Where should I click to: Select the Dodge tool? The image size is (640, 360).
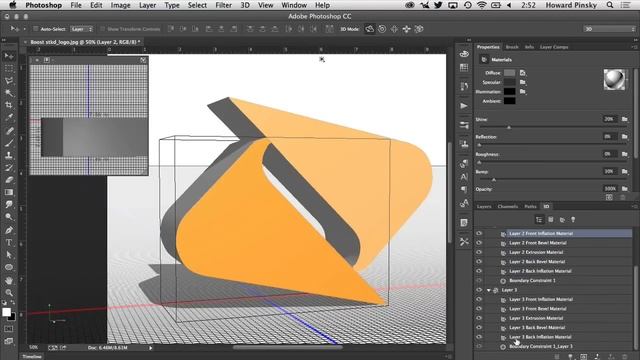coord(9,217)
